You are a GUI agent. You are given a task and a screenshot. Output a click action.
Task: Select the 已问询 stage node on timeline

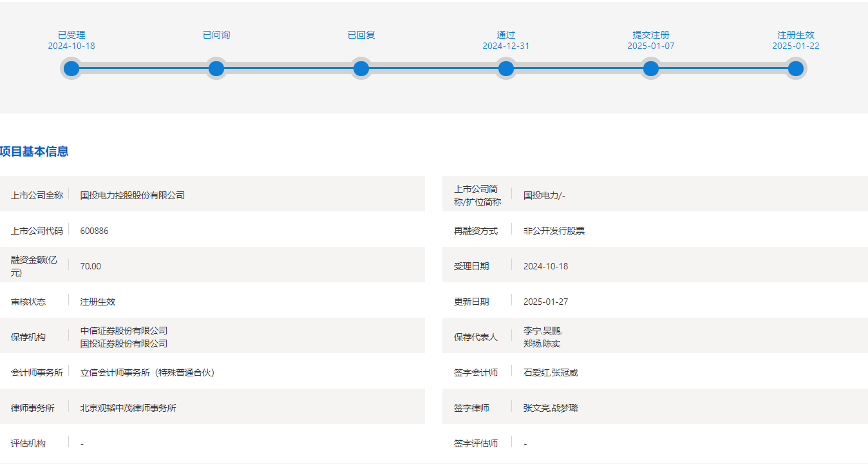coord(216,68)
